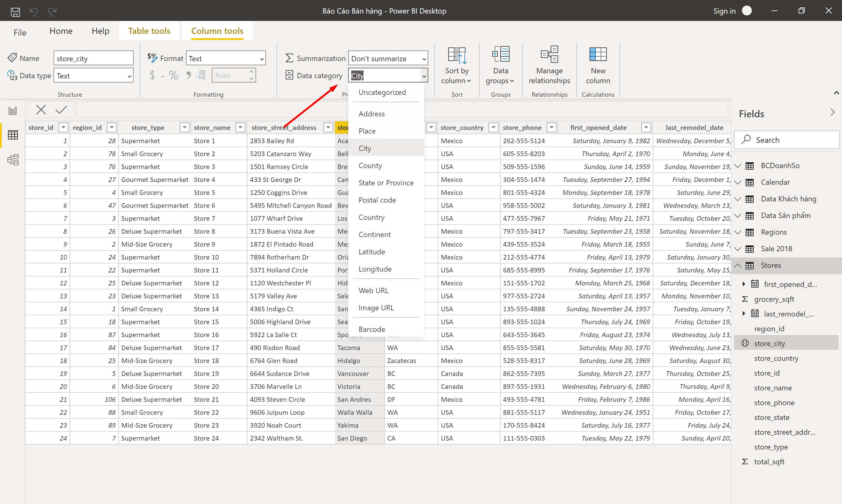Expand the Calendar table in Fields
The width and height of the screenshot is (842, 504).
(738, 182)
